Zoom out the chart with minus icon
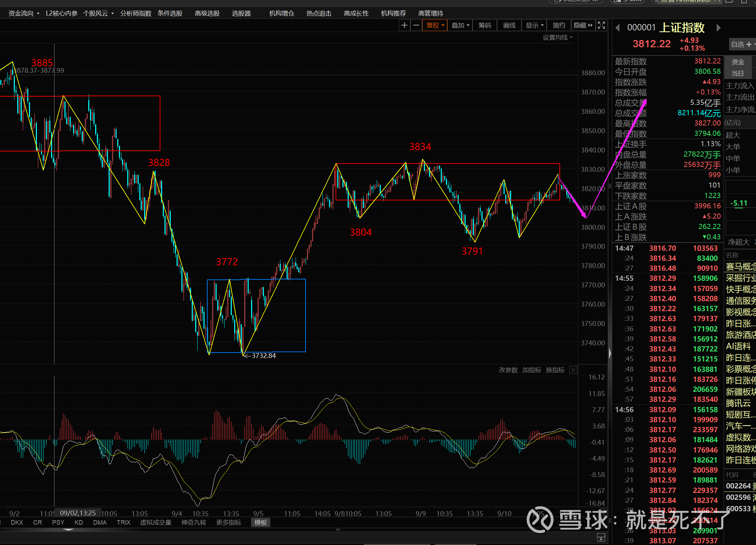The width and height of the screenshot is (756, 545). pos(416,25)
